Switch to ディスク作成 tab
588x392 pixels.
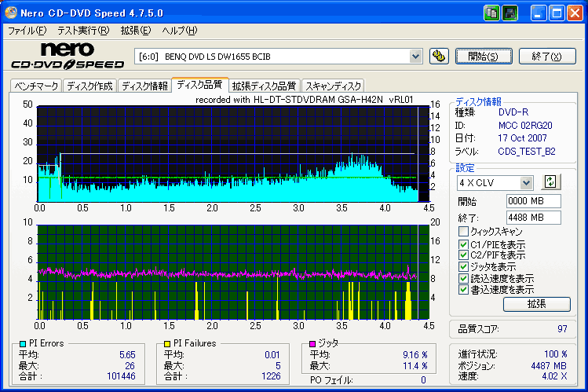89,86
